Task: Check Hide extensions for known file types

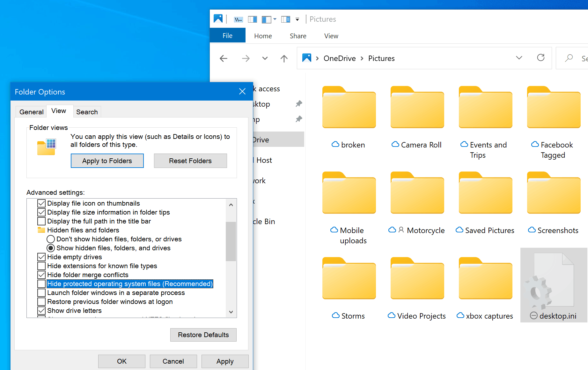Action: (41, 266)
